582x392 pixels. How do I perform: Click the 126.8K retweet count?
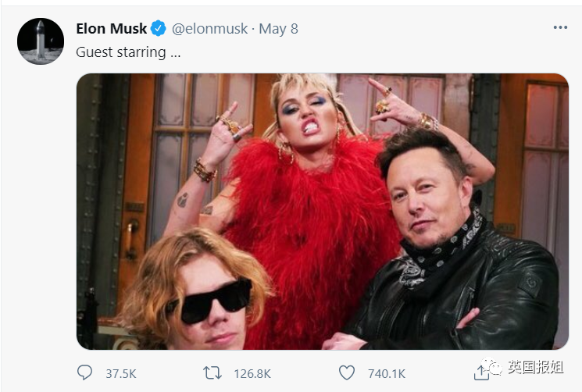[x=253, y=374]
